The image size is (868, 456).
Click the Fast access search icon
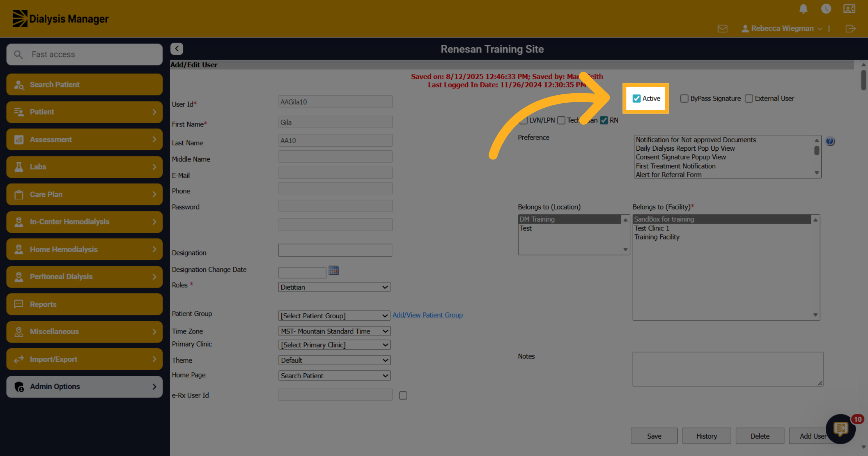point(18,55)
